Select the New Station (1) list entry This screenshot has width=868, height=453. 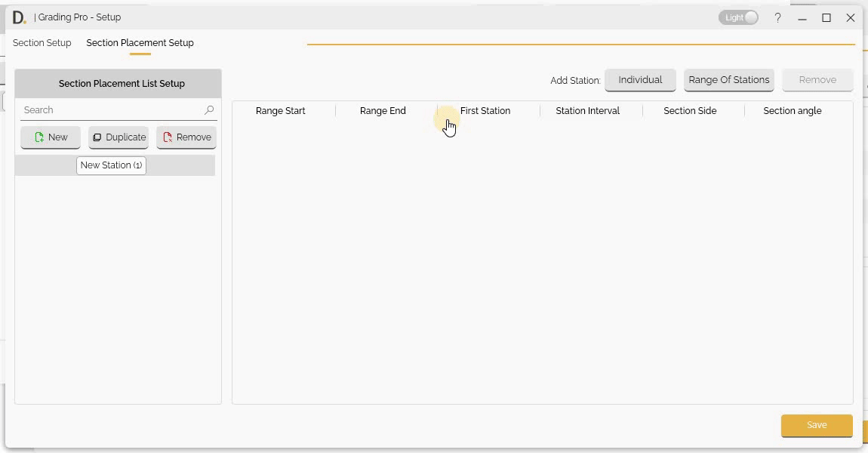(111, 165)
